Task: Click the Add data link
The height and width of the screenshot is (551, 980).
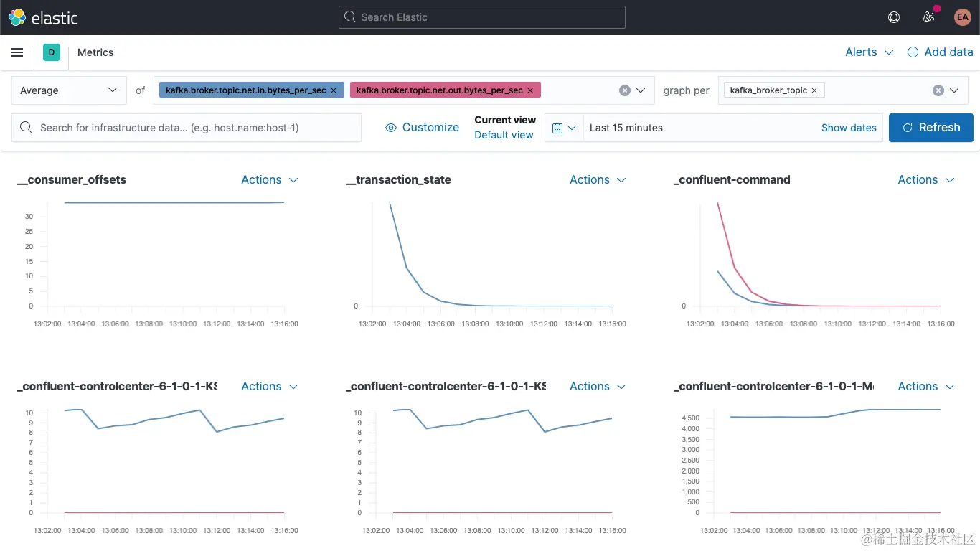Action: 941,52
